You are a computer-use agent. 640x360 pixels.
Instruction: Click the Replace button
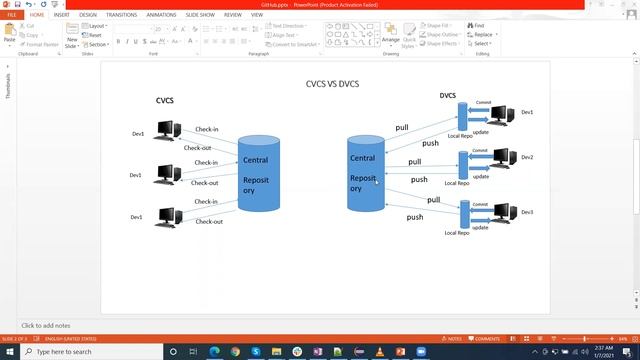click(482, 35)
